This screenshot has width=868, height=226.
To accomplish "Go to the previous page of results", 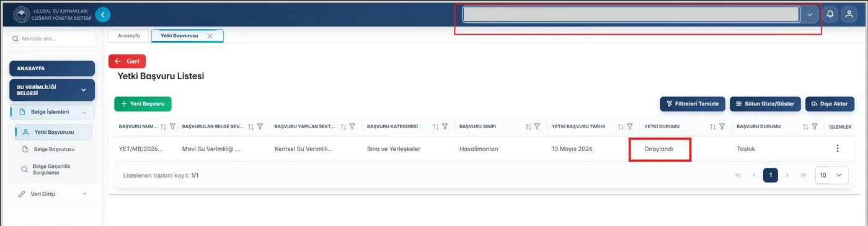I will [754, 175].
